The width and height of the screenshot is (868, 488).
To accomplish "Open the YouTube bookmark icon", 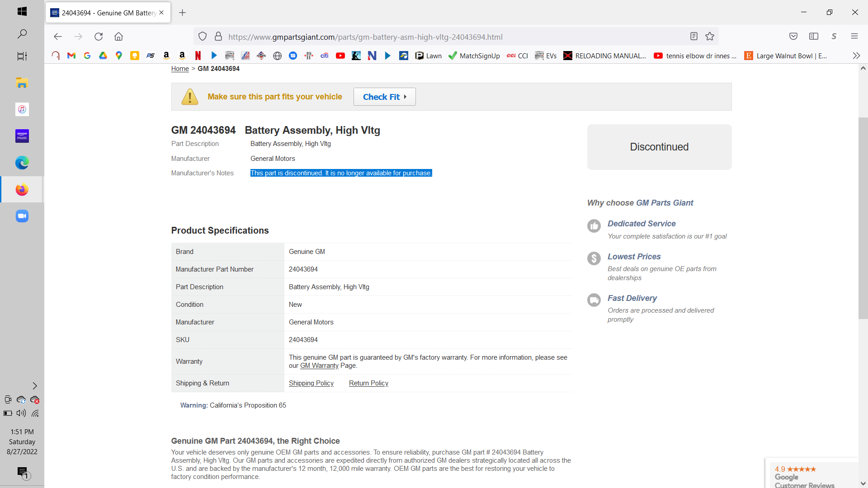I will click(x=340, y=56).
